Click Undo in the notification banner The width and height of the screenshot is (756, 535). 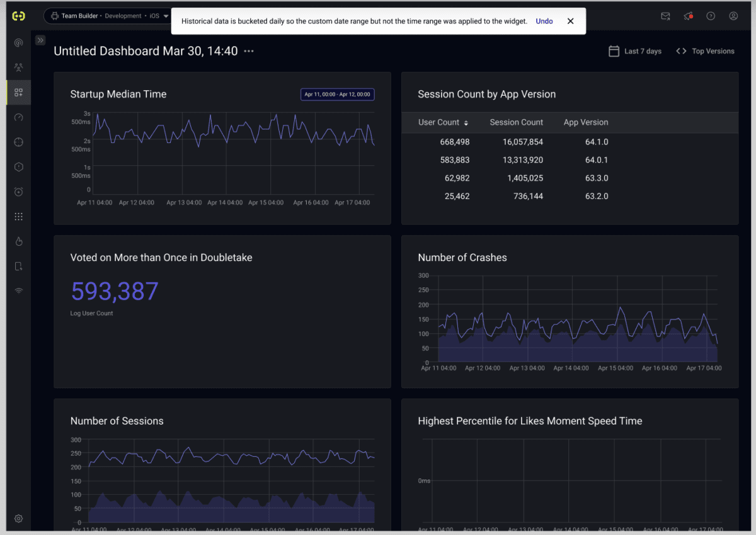(x=544, y=21)
